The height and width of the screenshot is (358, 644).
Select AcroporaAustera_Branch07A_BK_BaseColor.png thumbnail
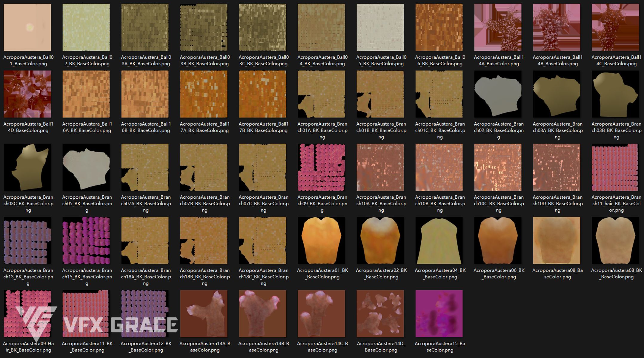pos(145,167)
